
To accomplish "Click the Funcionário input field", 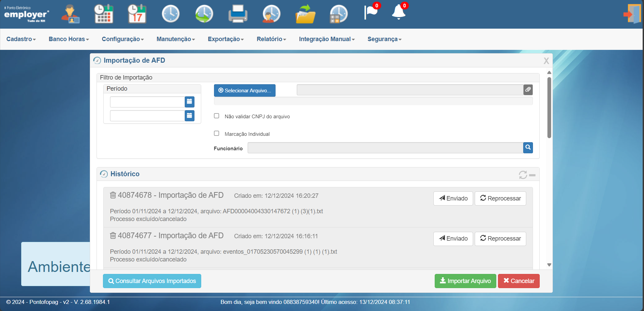I will click(x=385, y=148).
